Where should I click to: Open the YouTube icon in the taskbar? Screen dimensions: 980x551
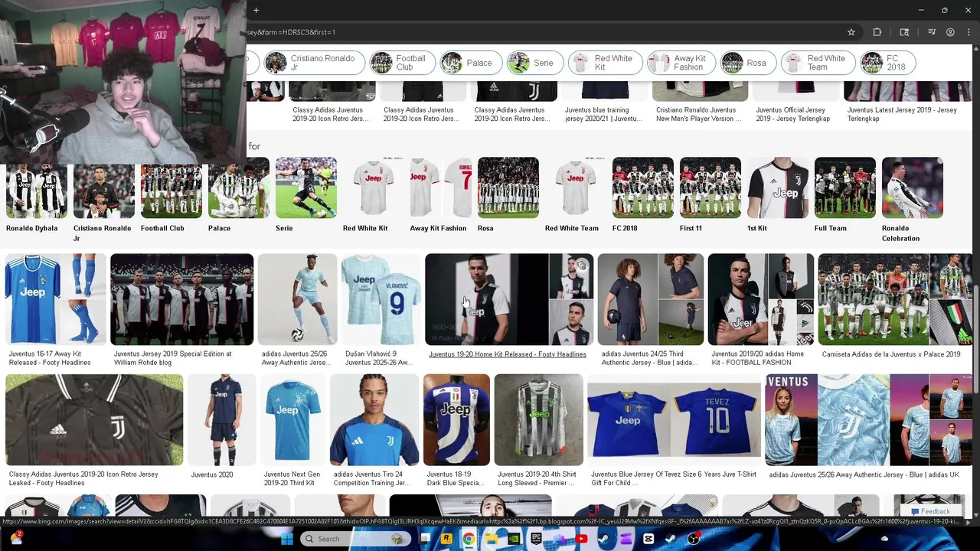[581, 539]
